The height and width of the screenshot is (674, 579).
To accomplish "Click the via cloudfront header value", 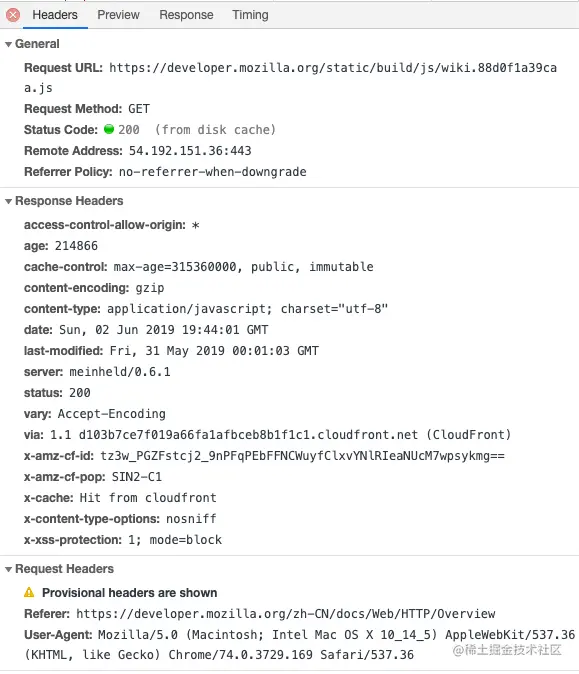I will coord(281,435).
